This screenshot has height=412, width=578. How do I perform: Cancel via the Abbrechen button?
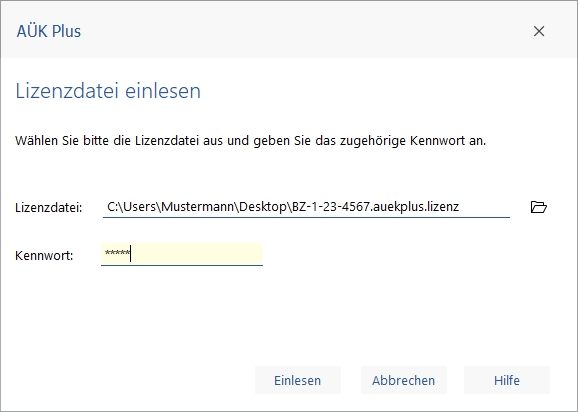[404, 380]
